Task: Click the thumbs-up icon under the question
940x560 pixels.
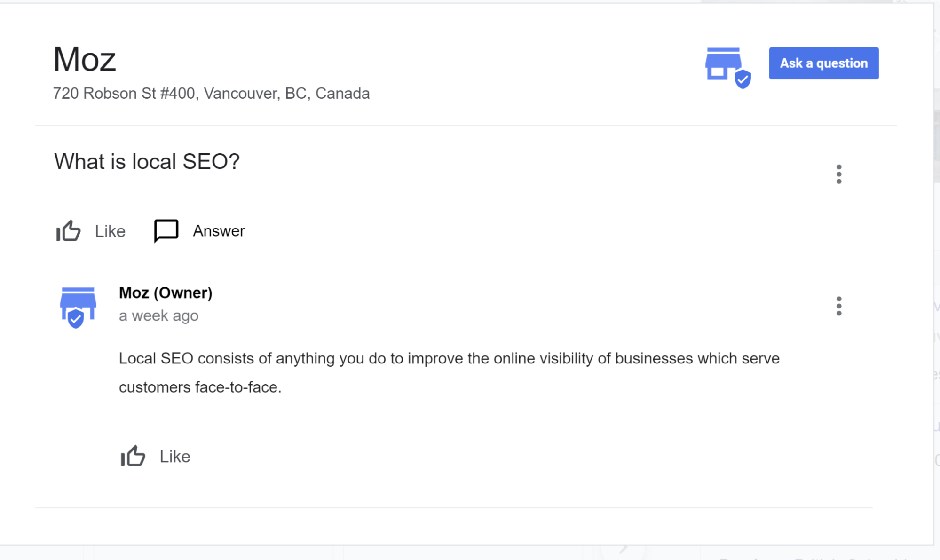Action: (x=68, y=231)
